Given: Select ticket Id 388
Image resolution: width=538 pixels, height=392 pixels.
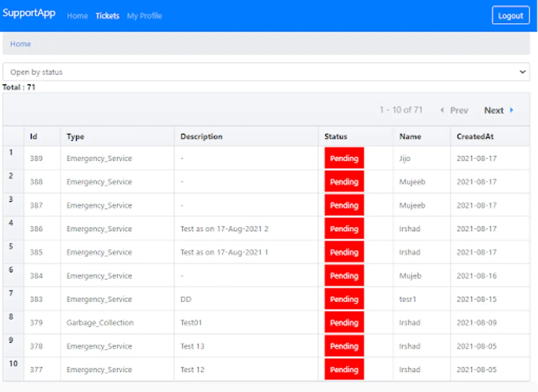Looking at the screenshot, I should pos(36,182).
